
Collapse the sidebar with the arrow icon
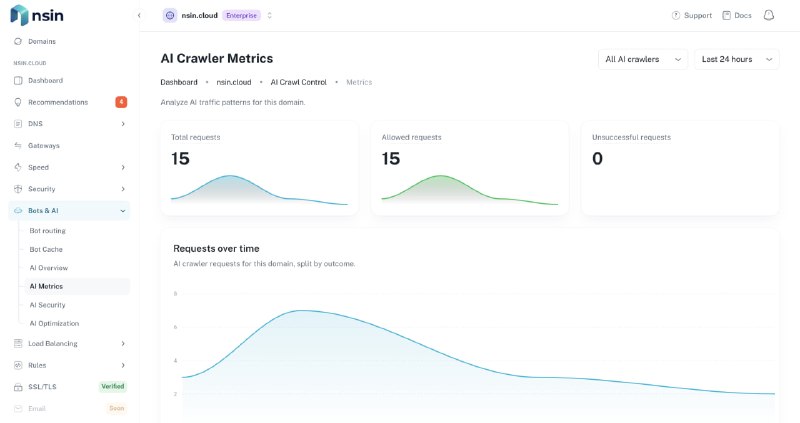(x=139, y=15)
